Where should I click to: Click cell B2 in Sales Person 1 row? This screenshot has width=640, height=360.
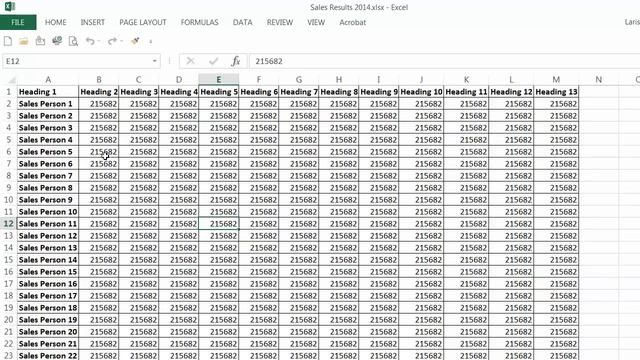99,104
